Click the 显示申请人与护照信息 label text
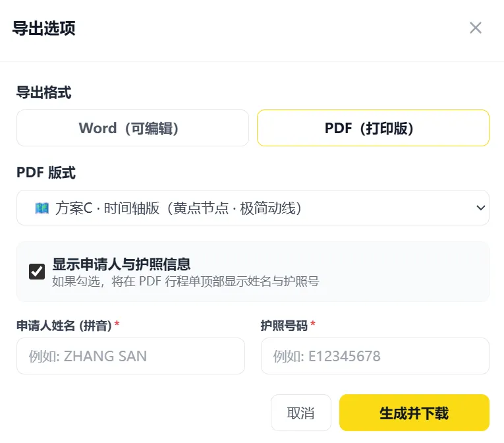 [x=122, y=264]
